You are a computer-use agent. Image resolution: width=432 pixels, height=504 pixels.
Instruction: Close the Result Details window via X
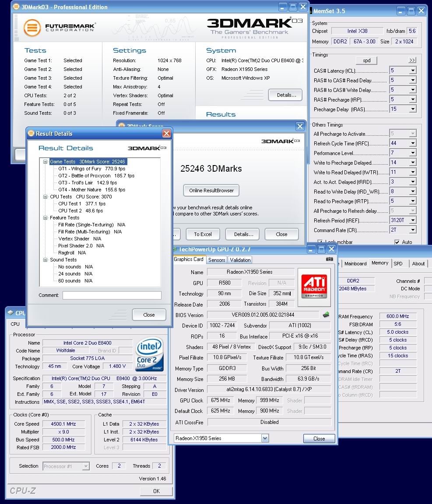pyautogui.click(x=166, y=133)
